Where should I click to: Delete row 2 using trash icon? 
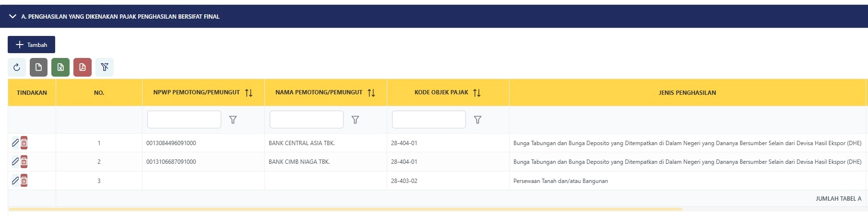pos(24,161)
